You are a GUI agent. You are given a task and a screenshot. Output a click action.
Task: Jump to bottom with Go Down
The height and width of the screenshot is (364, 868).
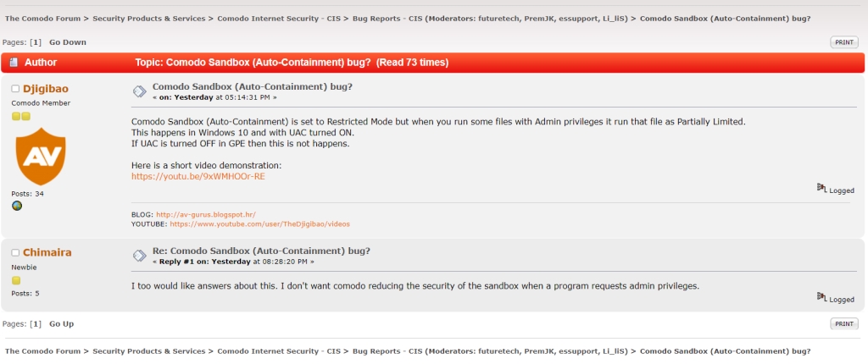[x=68, y=42]
